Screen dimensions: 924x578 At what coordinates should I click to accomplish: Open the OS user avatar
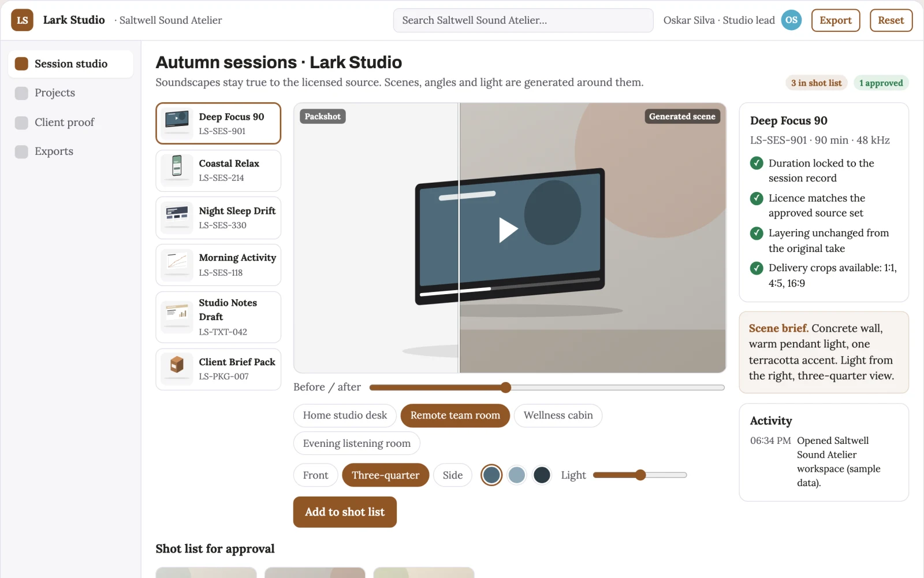pos(791,20)
